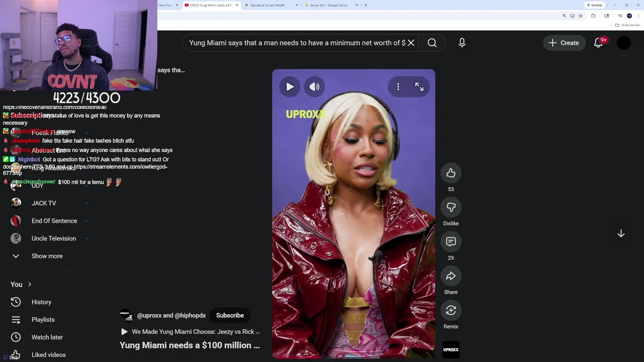Open End Of Sentence subscription
Screen dimensions: 644x362
[x=54, y=221]
